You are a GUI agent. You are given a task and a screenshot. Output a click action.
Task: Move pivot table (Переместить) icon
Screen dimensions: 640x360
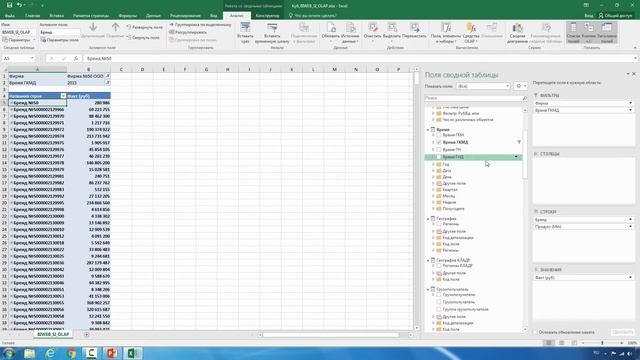[414, 28]
